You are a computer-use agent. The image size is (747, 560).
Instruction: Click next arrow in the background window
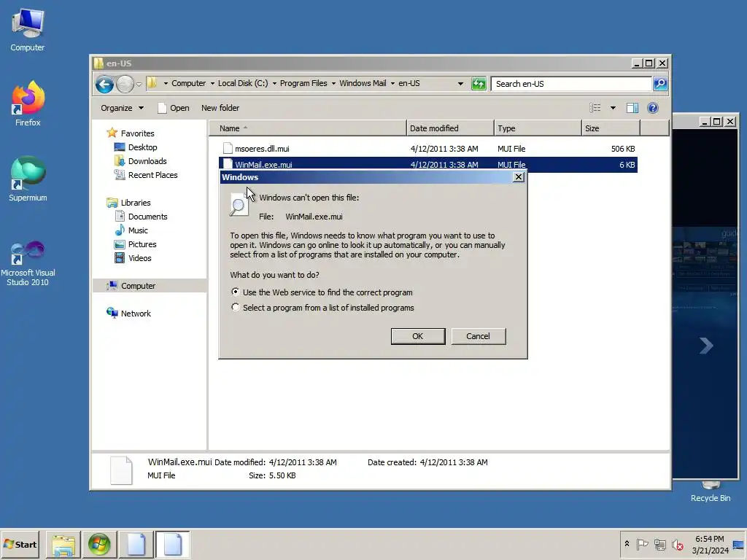tap(706, 345)
